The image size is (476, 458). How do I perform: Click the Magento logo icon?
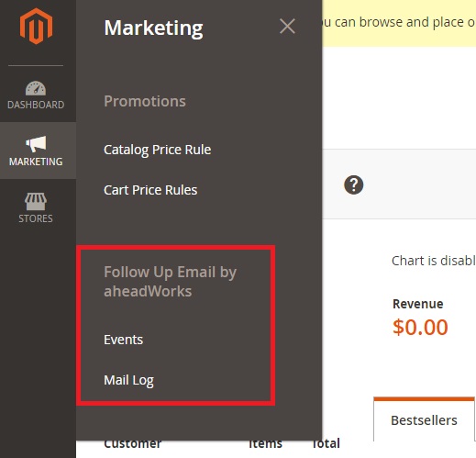click(x=36, y=27)
